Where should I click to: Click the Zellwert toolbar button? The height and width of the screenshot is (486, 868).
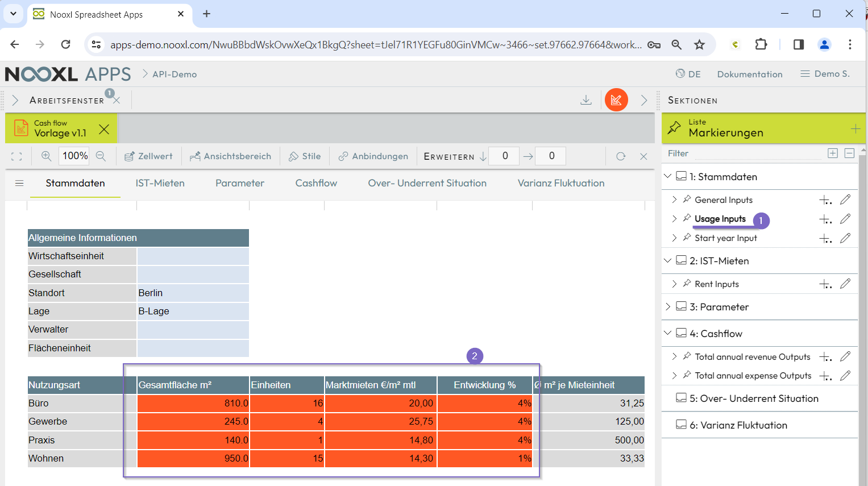point(148,156)
